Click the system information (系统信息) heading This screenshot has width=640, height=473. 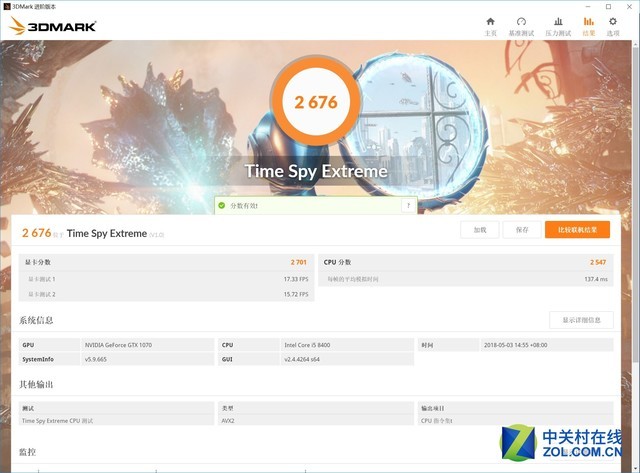pos(36,320)
